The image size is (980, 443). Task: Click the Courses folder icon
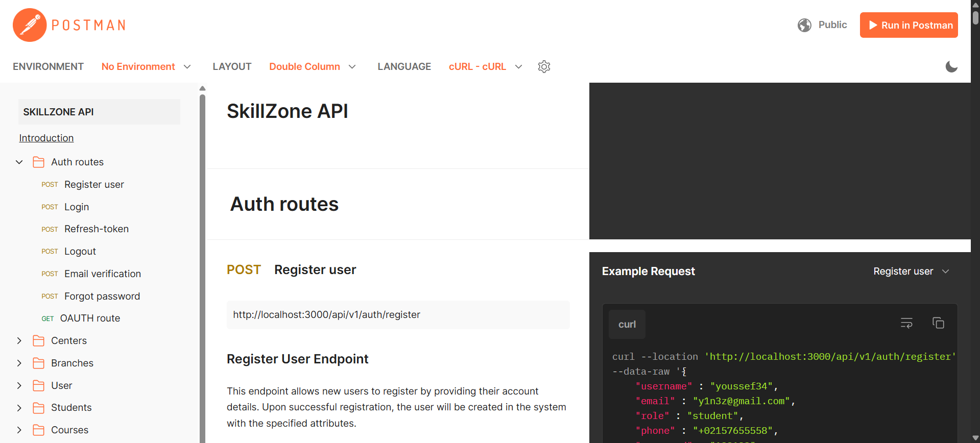pos(38,430)
